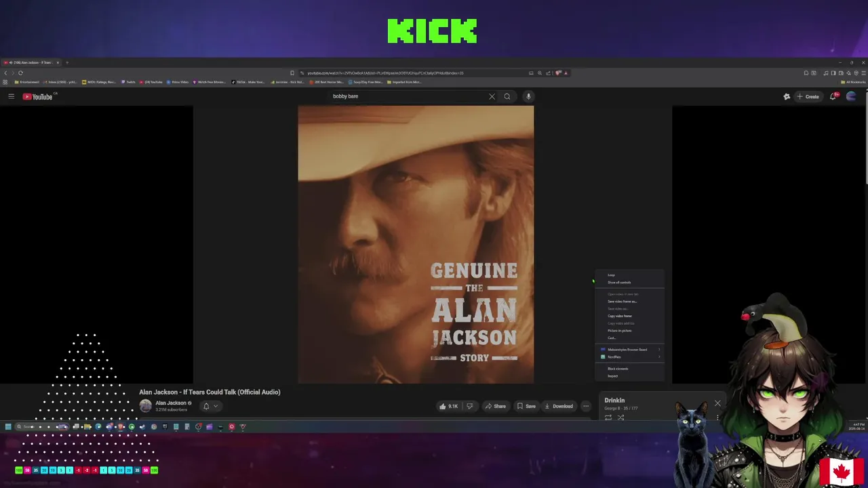Bookmark this page icon in address bar
This screenshot has height=488, width=868.
click(x=292, y=73)
